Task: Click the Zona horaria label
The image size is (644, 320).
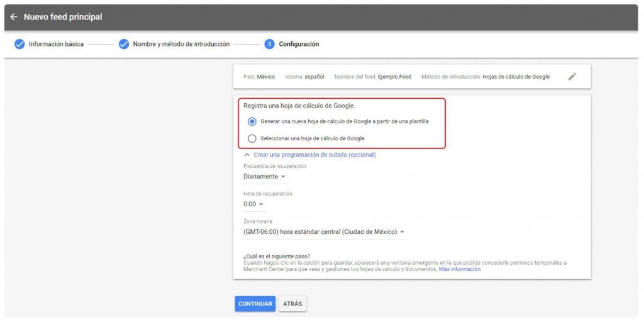Action: [257, 221]
